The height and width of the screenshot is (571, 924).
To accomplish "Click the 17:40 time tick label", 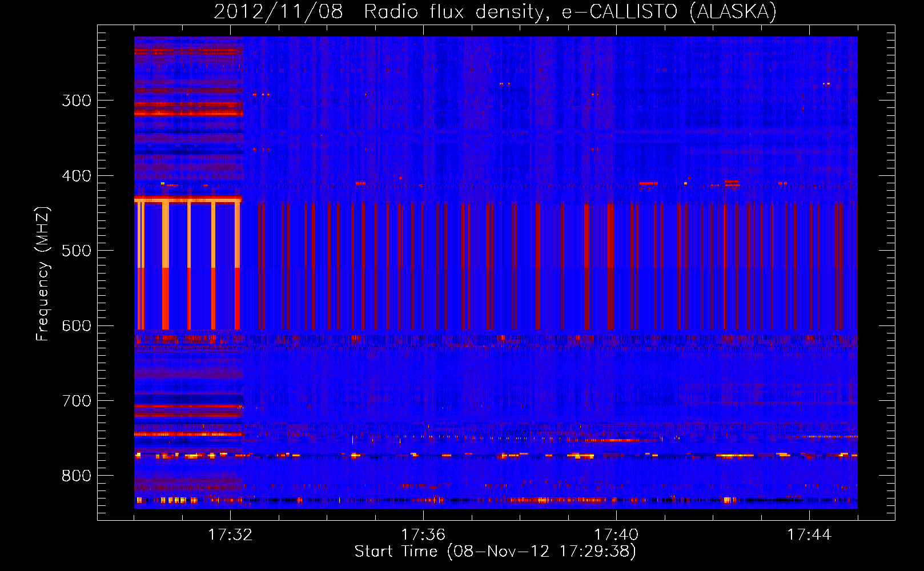I will coord(616,535).
